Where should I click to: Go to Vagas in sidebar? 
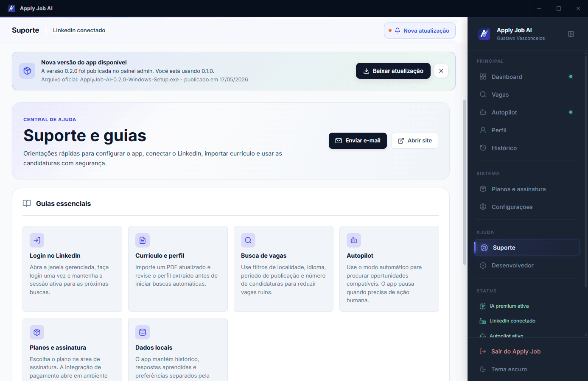pos(526,95)
